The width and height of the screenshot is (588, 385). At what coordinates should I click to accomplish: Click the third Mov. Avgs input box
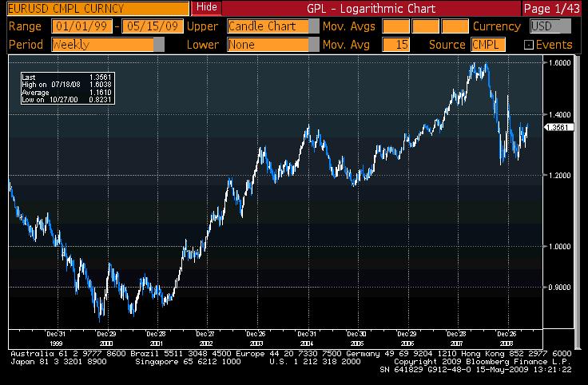click(x=455, y=26)
